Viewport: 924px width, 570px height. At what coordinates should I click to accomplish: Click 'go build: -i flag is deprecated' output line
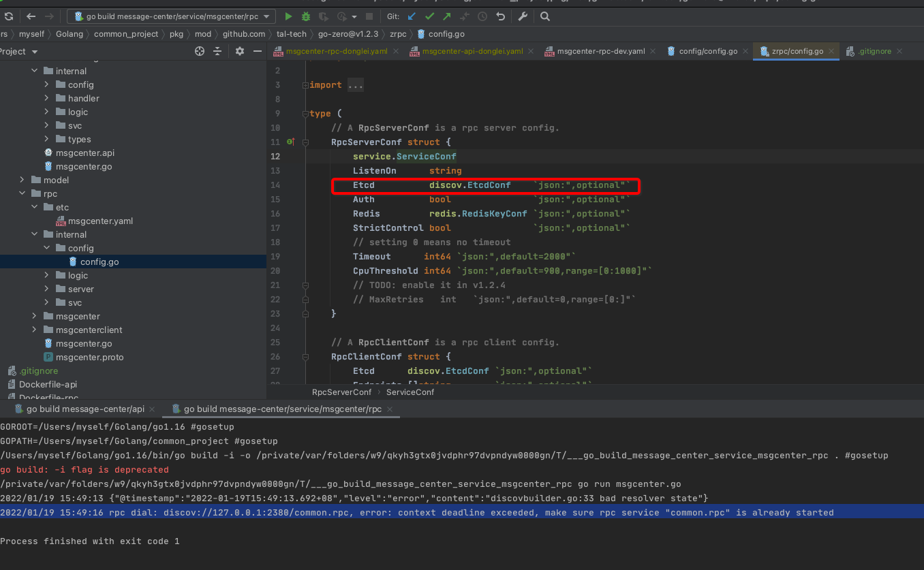pos(84,470)
